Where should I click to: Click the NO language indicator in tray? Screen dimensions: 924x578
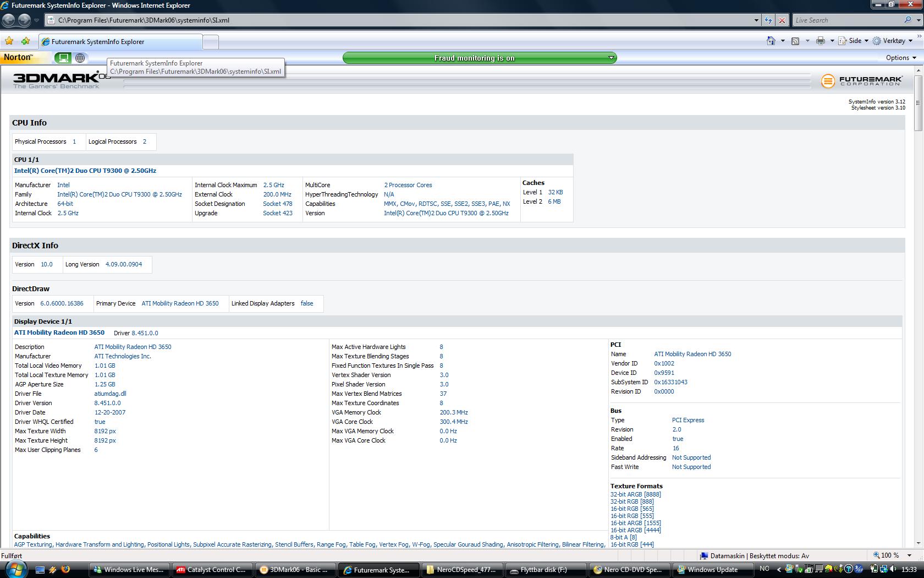tap(765, 569)
